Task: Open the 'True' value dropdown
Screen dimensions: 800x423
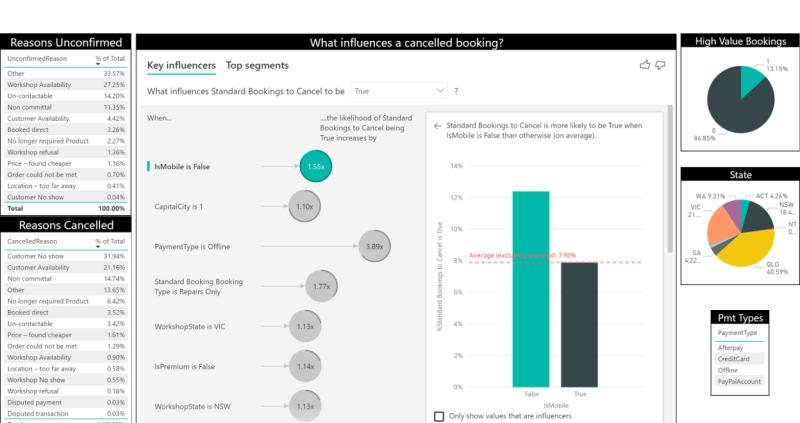Action: point(398,91)
